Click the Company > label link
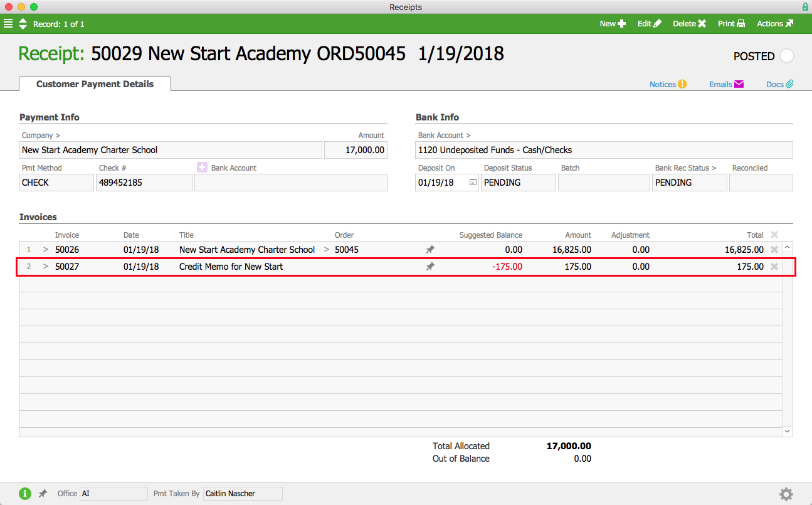The height and width of the screenshot is (505, 812). pos(41,136)
